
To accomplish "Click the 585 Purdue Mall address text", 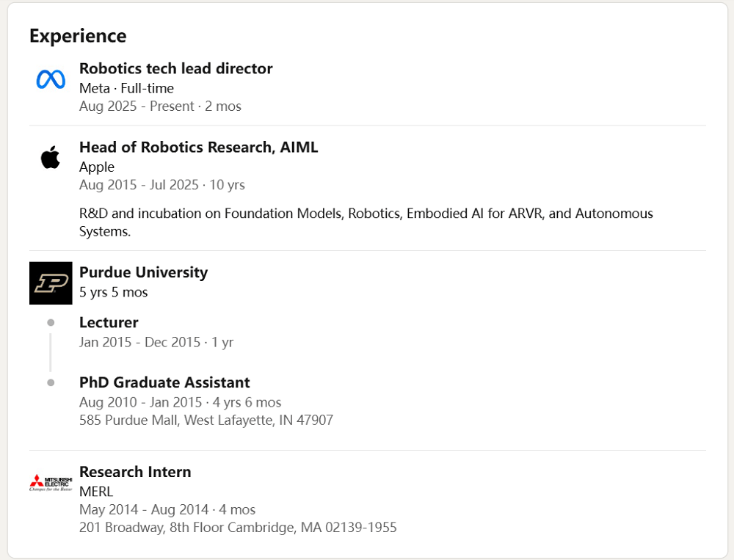I will (206, 421).
